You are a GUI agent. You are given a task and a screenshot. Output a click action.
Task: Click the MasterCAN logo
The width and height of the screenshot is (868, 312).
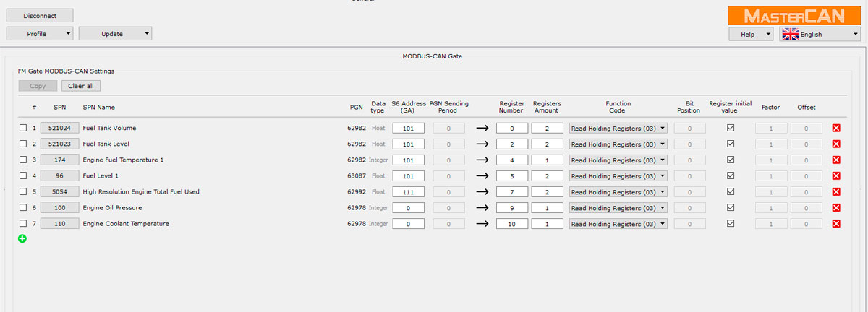click(794, 16)
